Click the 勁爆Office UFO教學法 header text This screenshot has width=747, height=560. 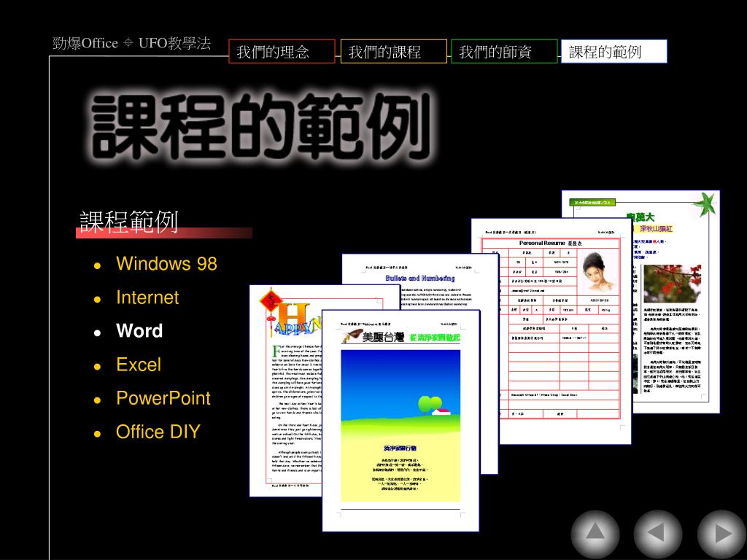pyautogui.click(x=131, y=43)
